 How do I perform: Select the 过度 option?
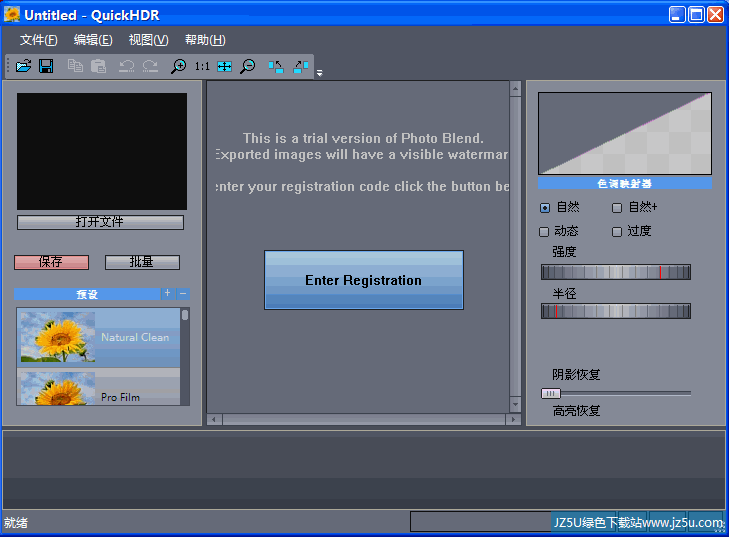pos(617,232)
